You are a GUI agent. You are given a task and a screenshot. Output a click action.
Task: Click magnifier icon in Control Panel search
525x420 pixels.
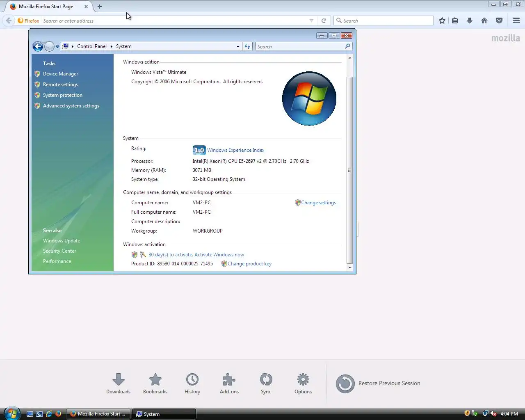click(347, 46)
